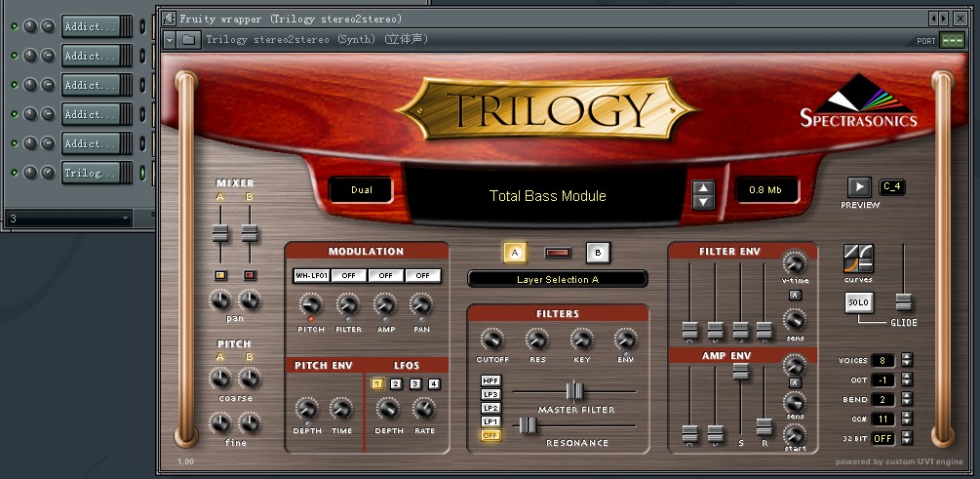Toggle the SOLO button
Screen dimensions: 980x479
click(x=858, y=302)
